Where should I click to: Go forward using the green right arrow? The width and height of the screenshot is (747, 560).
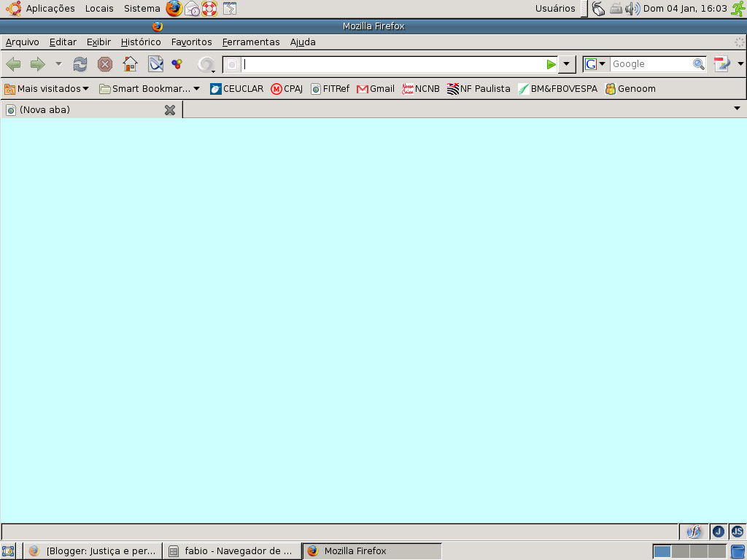click(x=38, y=64)
